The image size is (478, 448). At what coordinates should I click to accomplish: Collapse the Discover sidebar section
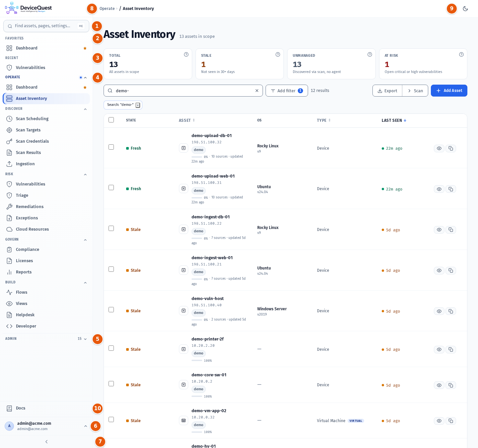pyautogui.click(x=85, y=109)
